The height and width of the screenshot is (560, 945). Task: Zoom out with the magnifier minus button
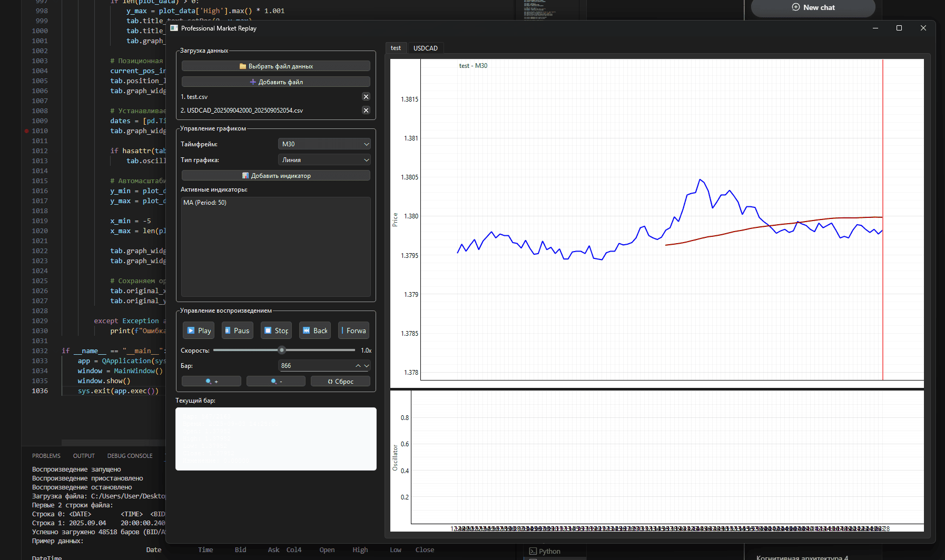pyautogui.click(x=276, y=382)
